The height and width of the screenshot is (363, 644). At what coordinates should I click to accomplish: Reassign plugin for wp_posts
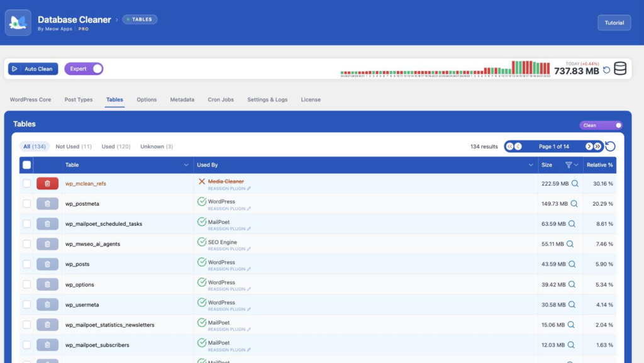229,269
